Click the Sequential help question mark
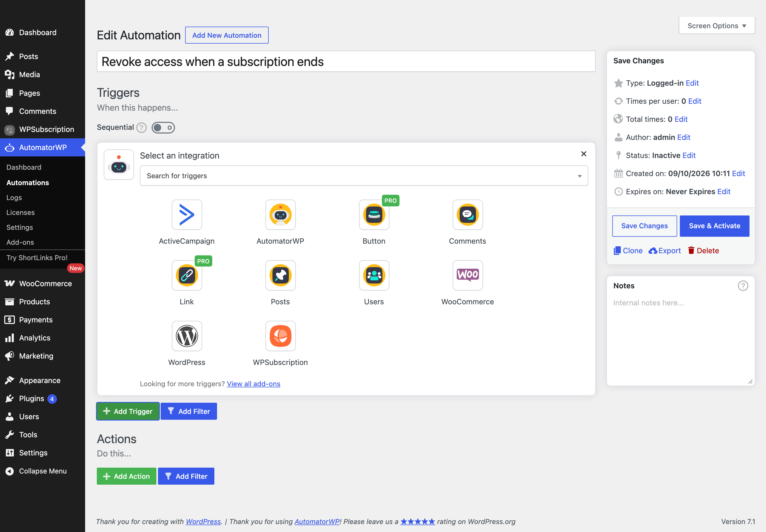 142,128
